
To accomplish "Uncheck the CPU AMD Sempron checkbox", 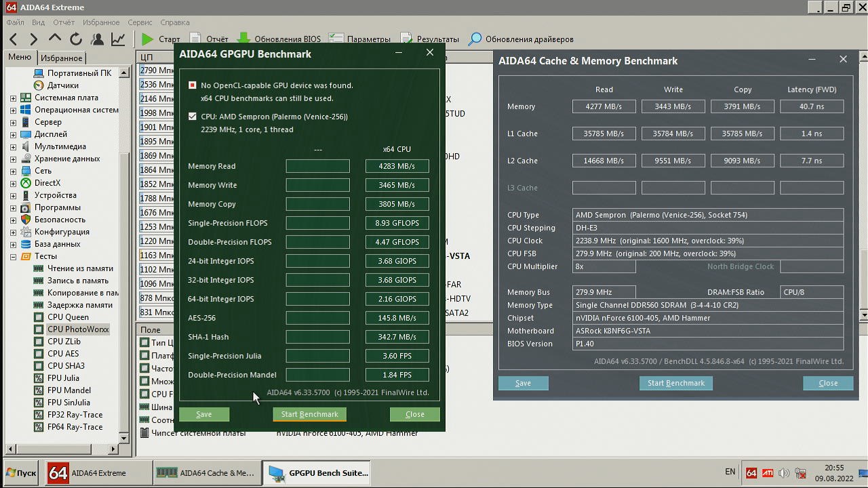I will pyautogui.click(x=193, y=117).
